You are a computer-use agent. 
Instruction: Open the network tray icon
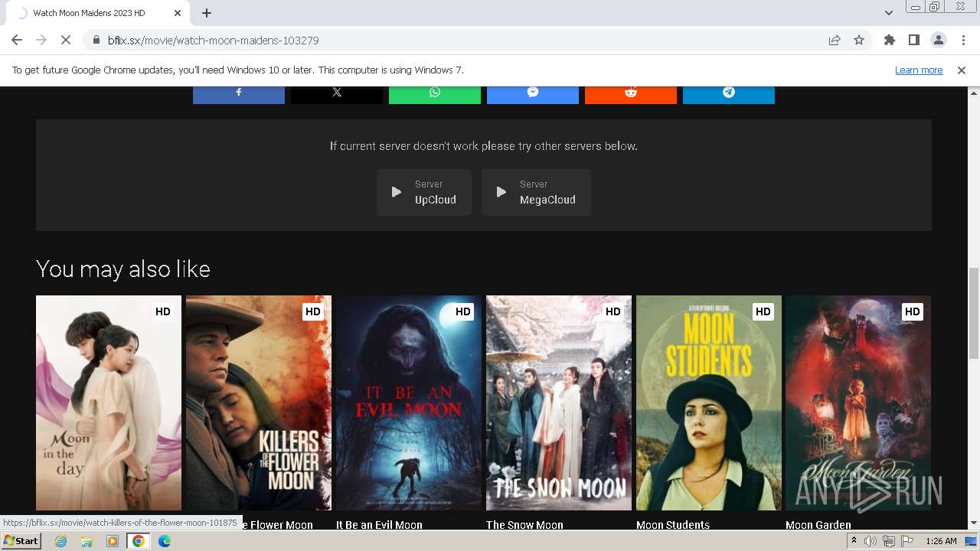point(888,541)
